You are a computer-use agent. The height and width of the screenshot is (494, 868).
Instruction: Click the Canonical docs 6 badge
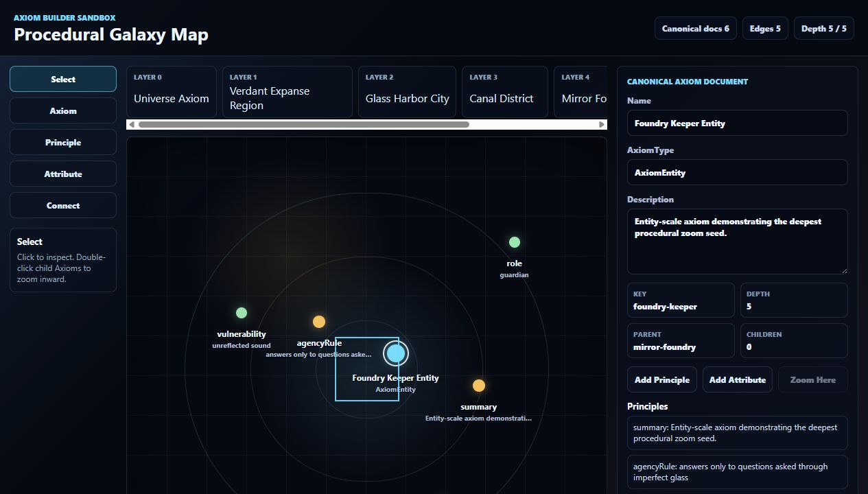tap(696, 29)
